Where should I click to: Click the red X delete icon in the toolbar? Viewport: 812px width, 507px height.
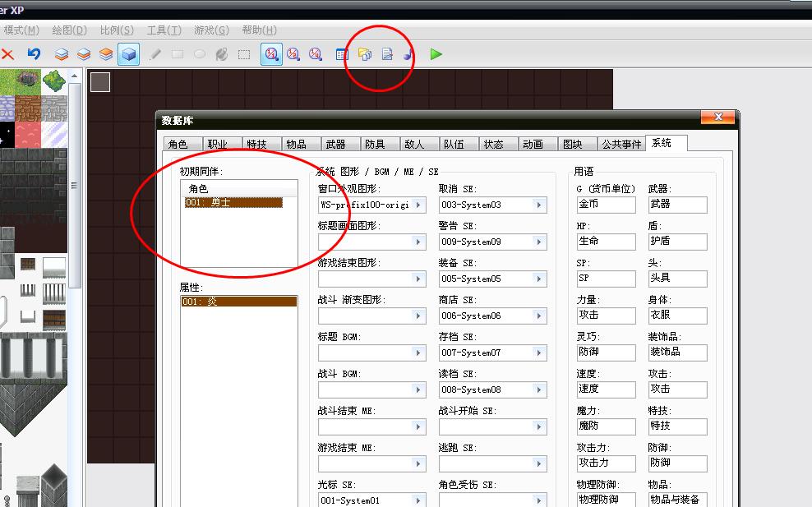tap(7, 54)
